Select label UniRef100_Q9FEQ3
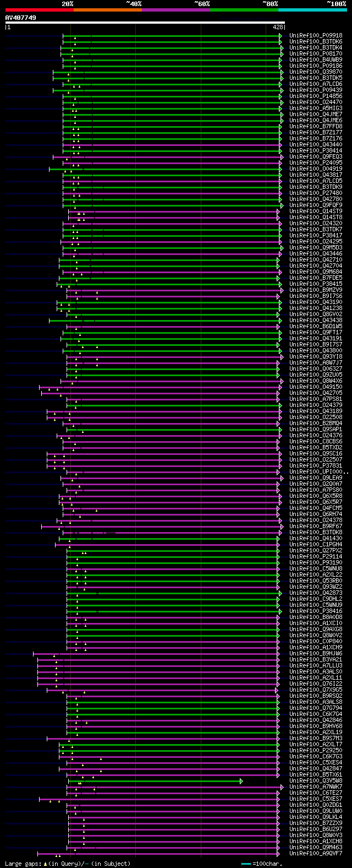This screenshot has width=352, height=868. (316, 157)
